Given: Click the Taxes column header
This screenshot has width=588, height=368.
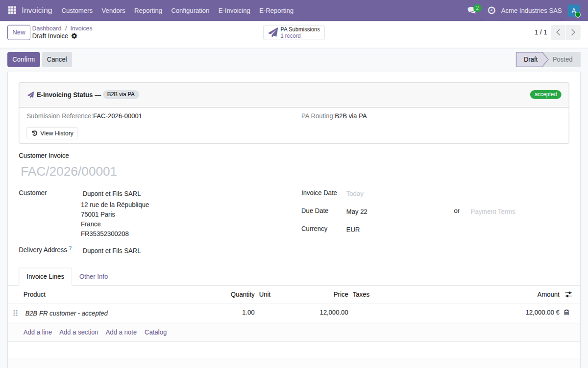Looking at the screenshot, I should click(x=361, y=294).
